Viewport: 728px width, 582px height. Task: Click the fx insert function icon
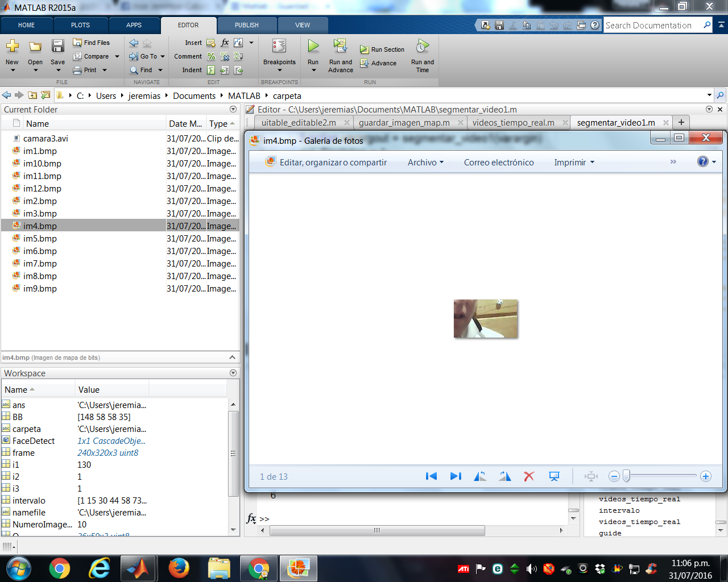tap(225, 43)
